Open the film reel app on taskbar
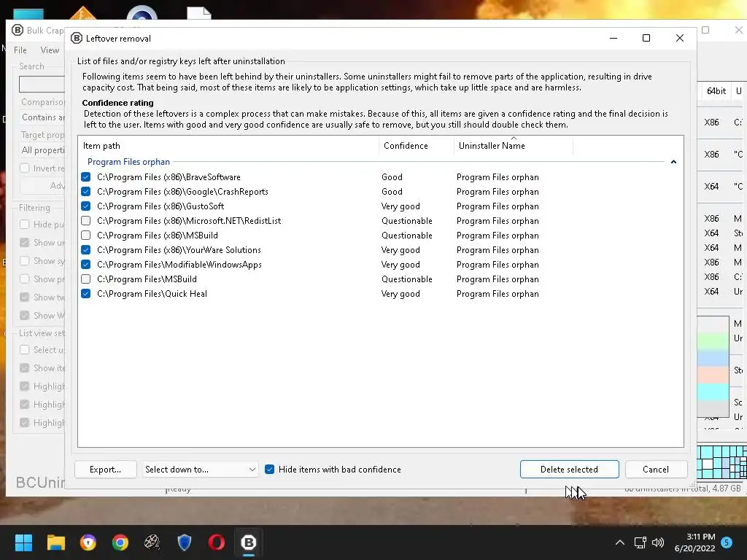 click(152, 542)
